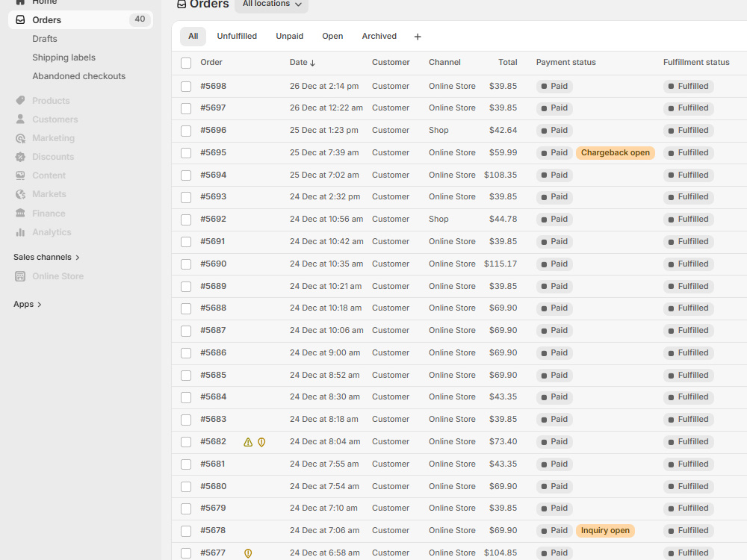Screen dimensions: 747x560
Task: Click warning triangle icon on order #5682
Action: [248, 442]
